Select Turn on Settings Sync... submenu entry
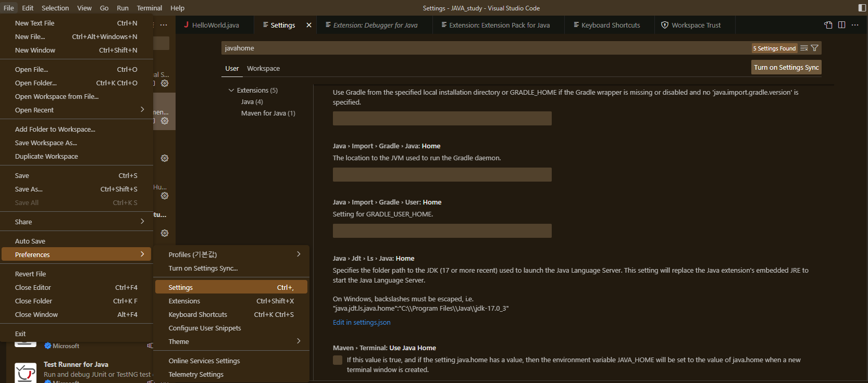 (231, 268)
